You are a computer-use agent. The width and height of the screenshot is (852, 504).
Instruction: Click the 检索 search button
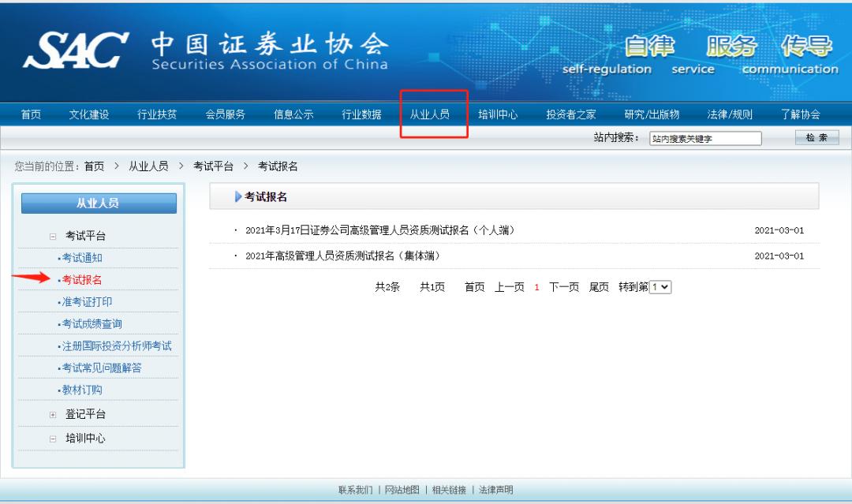point(815,137)
